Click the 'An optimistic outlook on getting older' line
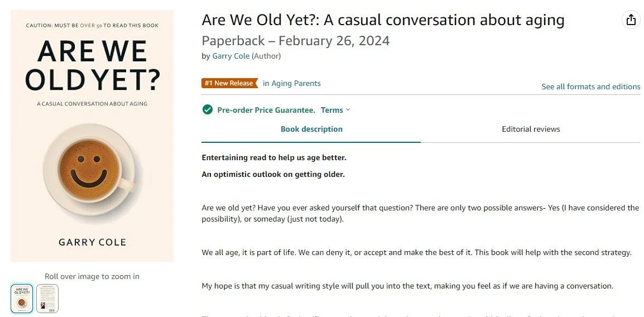Image resolution: width=644 pixels, height=317 pixels. click(x=273, y=174)
